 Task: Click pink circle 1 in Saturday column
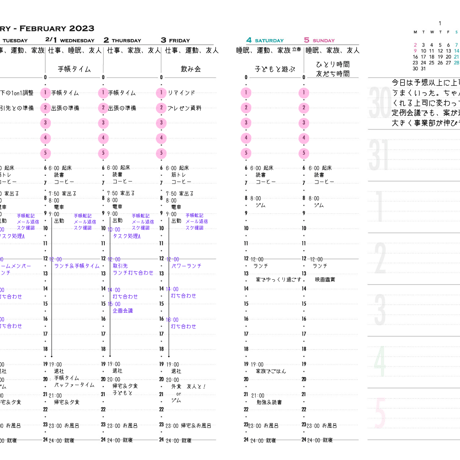(x=246, y=93)
